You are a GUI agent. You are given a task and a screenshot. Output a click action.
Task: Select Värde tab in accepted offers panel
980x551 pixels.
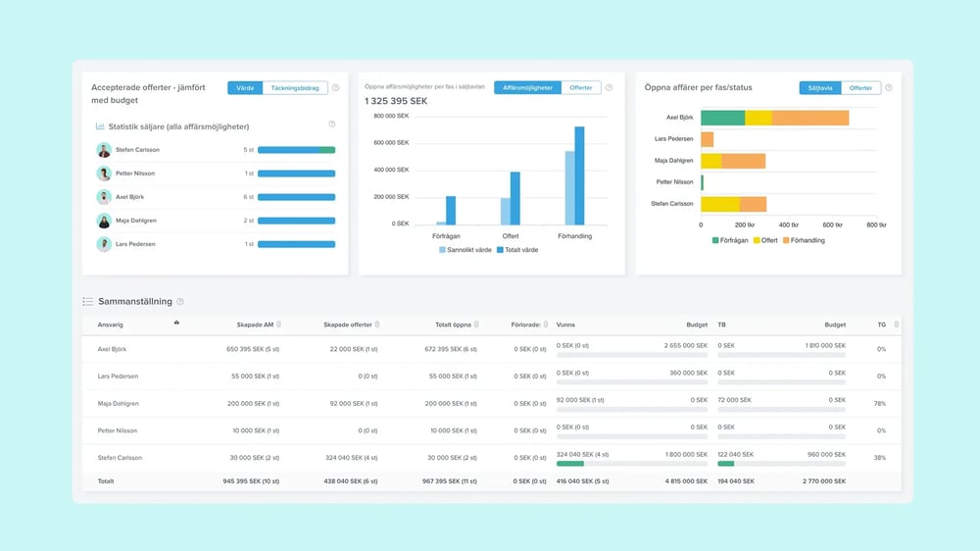tap(245, 88)
